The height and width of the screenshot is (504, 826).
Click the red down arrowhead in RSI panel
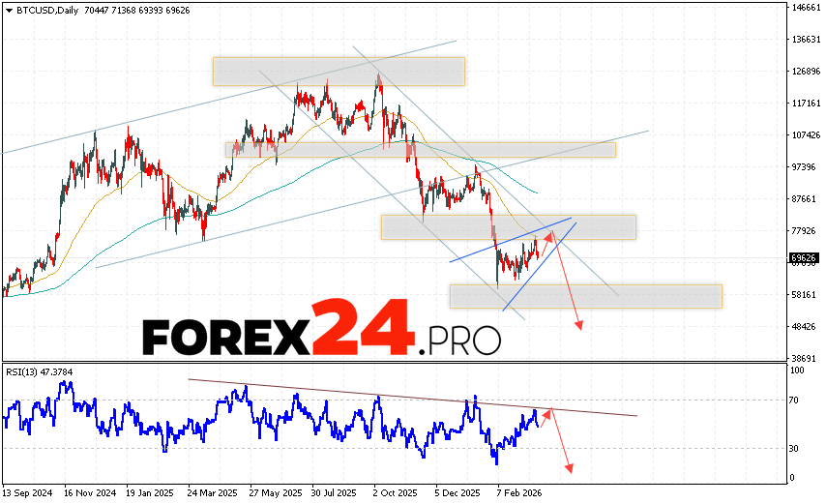coord(569,470)
